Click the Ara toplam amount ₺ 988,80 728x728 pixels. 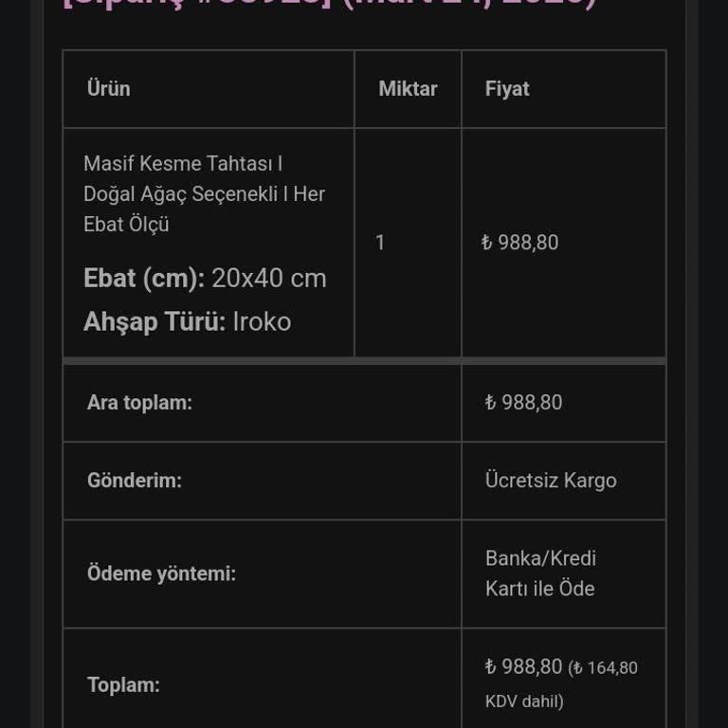point(524,403)
